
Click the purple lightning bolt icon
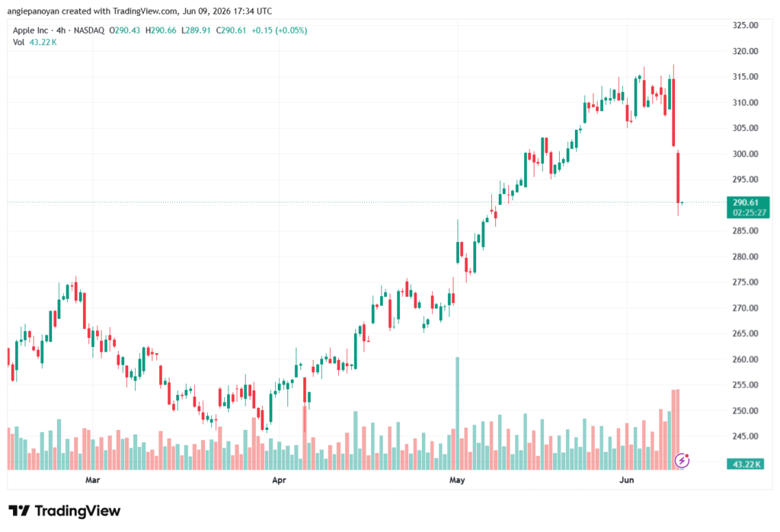[682, 460]
